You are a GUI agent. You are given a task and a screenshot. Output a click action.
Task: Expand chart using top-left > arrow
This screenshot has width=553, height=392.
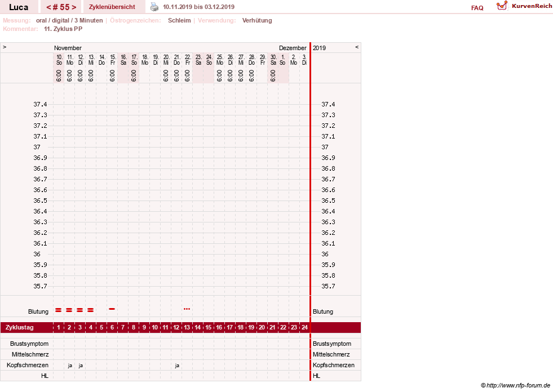[x=5, y=47]
